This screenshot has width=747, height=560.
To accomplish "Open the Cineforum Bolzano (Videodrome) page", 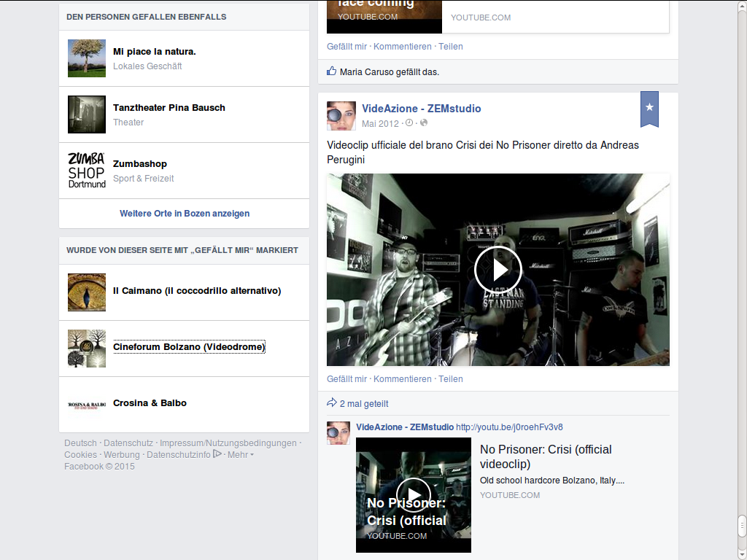I will 189,347.
